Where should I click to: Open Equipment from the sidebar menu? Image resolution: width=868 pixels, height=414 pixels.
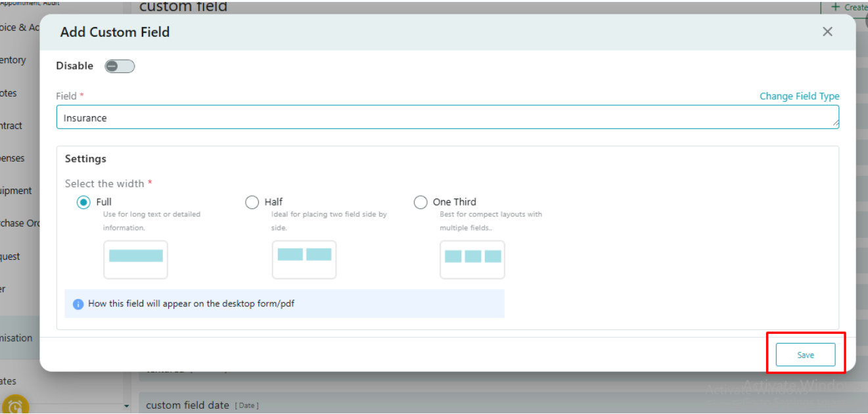16,191
